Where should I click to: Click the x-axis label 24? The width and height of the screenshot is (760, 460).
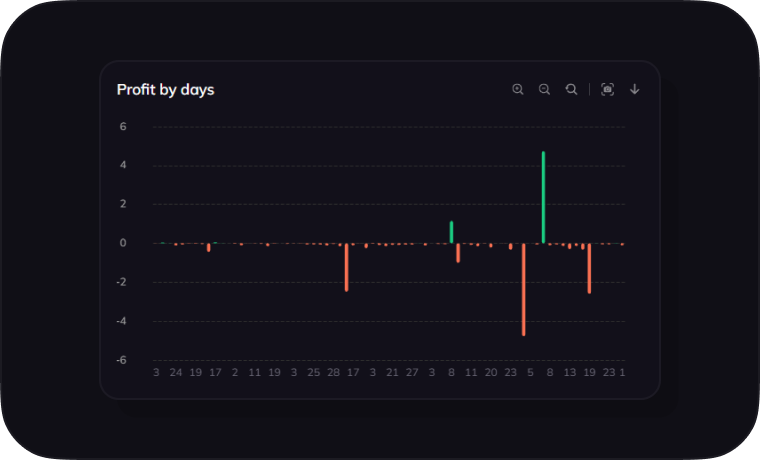click(176, 372)
